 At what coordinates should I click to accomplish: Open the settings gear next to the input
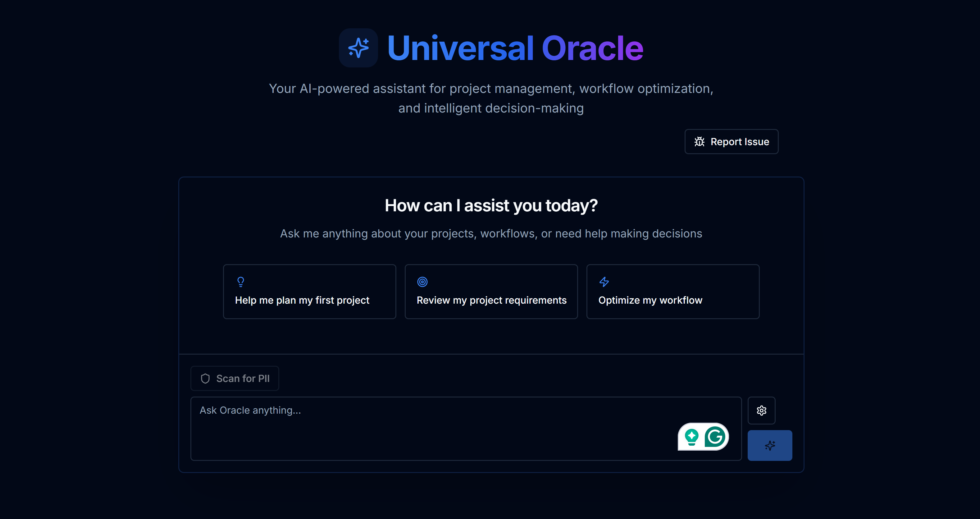point(761,411)
